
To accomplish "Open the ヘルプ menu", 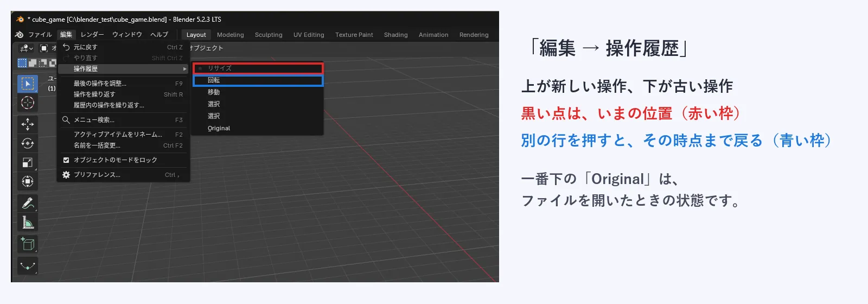I will (159, 34).
